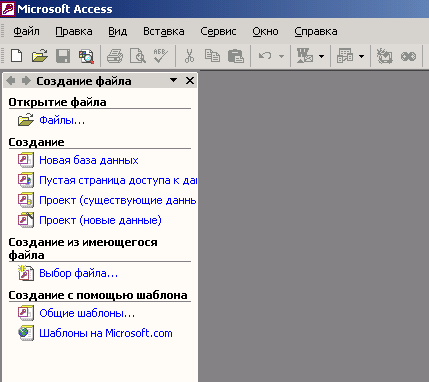Image resolution: width=429 pixels, height=382 pixels.
Task: Click the Microsoft Script Editor icon
Action: point(408,56)
